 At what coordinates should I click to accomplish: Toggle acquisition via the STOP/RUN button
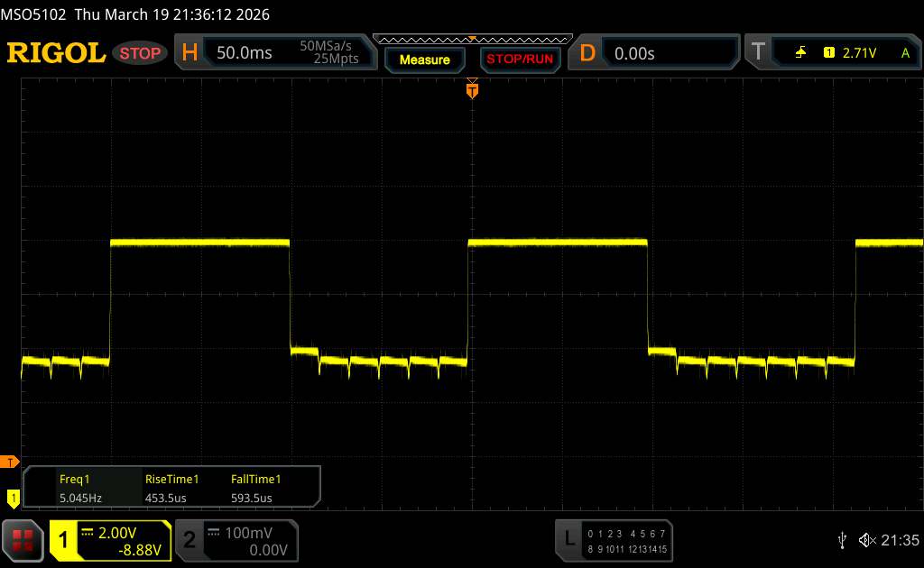click(519, 60)
